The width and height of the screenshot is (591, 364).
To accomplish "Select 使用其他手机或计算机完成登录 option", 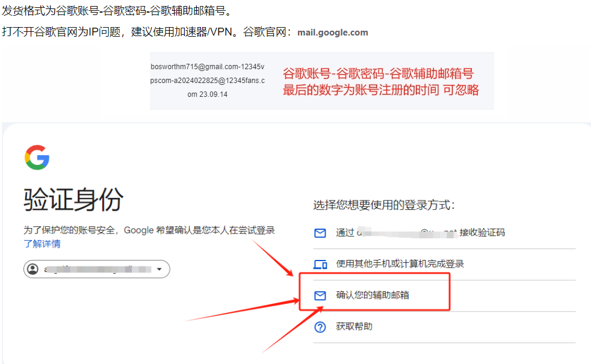I will pos(444,264).
